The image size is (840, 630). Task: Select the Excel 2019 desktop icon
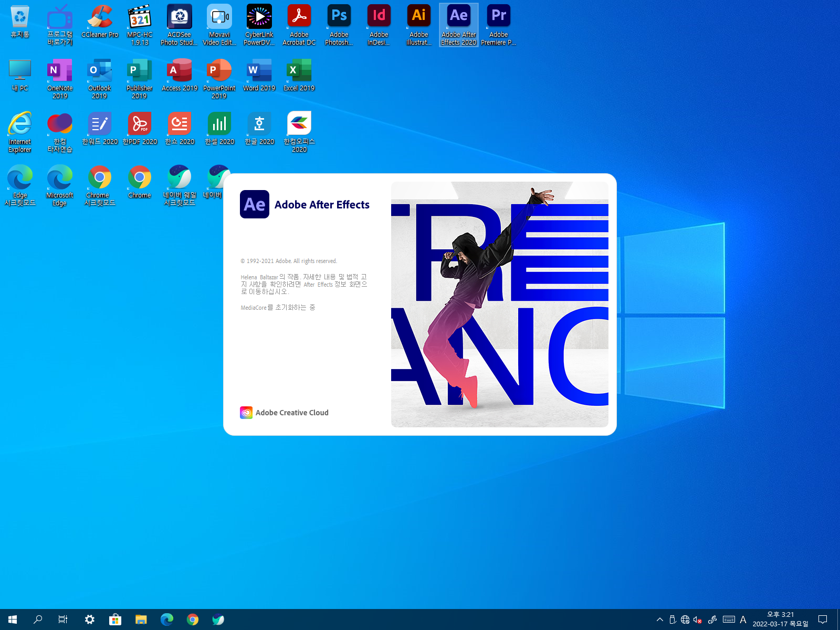299,76
